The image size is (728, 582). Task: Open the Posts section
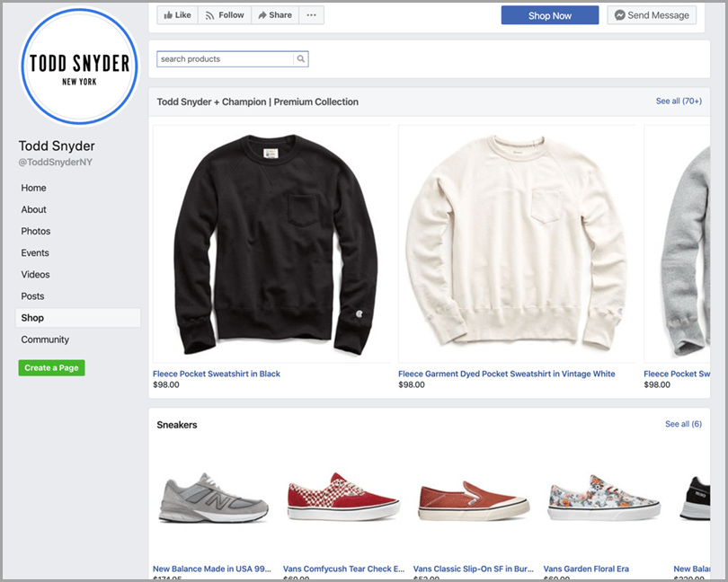pyautogui.click(x=32, y=296)
